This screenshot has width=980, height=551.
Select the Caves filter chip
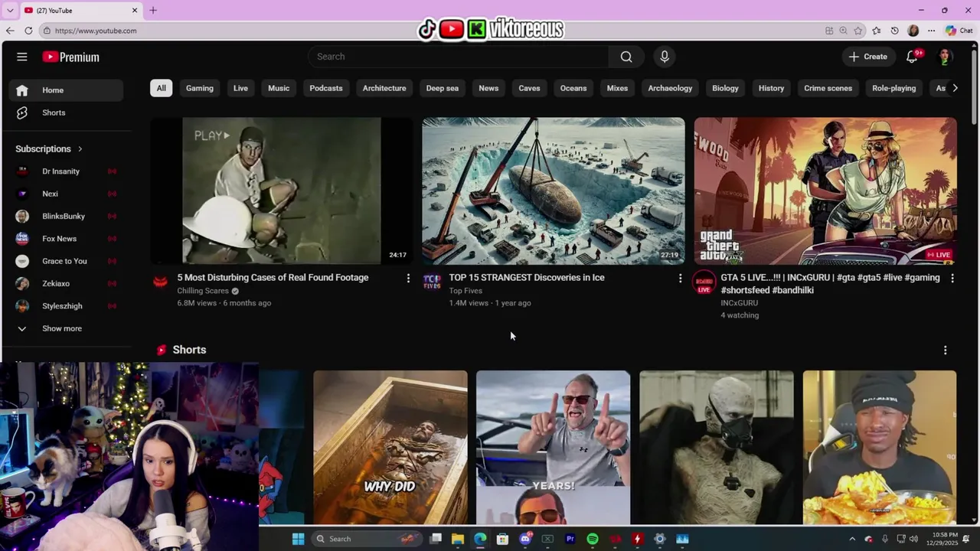tap(529, 88)
